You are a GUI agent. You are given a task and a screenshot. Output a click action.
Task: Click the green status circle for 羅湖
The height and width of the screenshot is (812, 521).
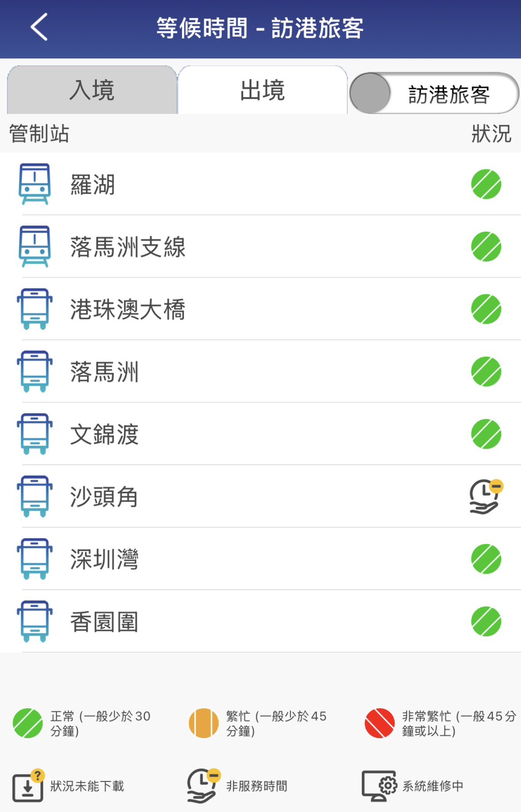pos(486,184)
